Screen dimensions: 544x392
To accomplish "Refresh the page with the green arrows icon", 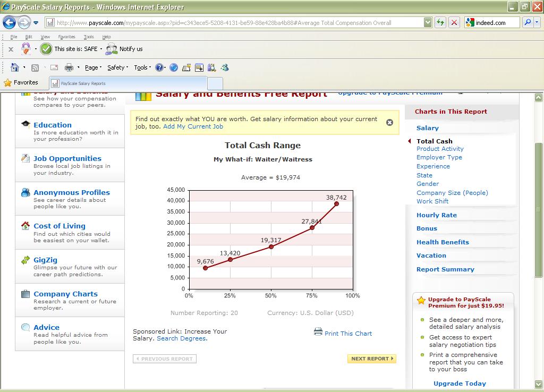I will 440,22.
